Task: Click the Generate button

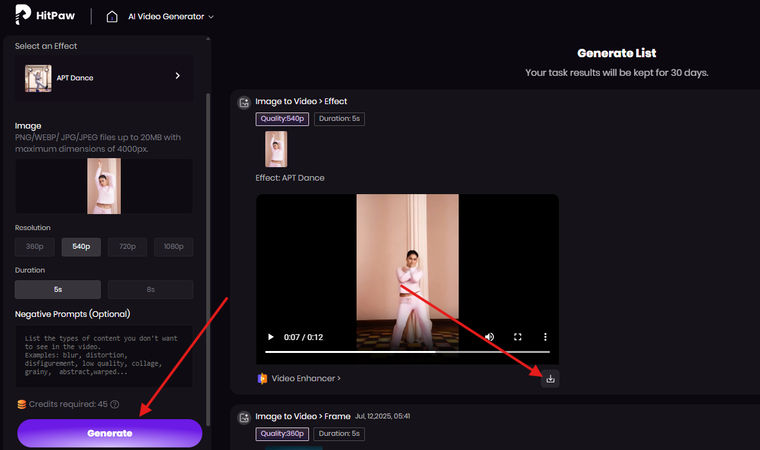Action: 110,433
